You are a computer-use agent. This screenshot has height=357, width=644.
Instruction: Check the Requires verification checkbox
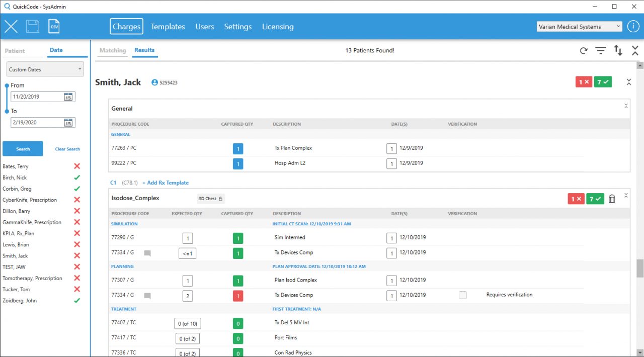(462, 295)
